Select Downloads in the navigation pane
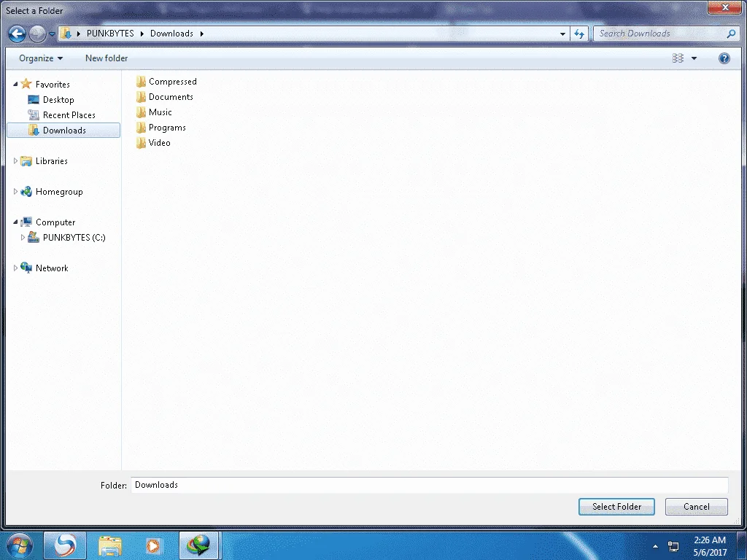Image resolution: width=747 pixels, height=560 pixels. click(64, 130)
